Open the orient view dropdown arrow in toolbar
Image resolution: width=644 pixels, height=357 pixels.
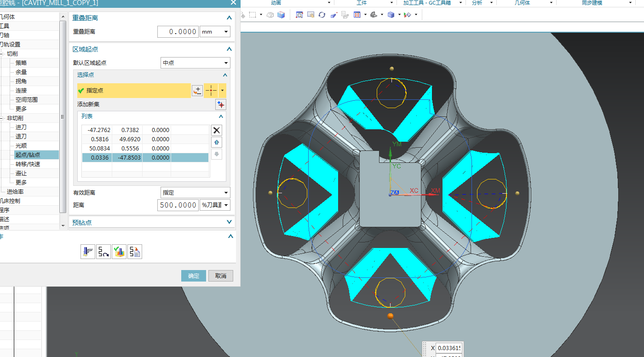[x=365, y=15]
